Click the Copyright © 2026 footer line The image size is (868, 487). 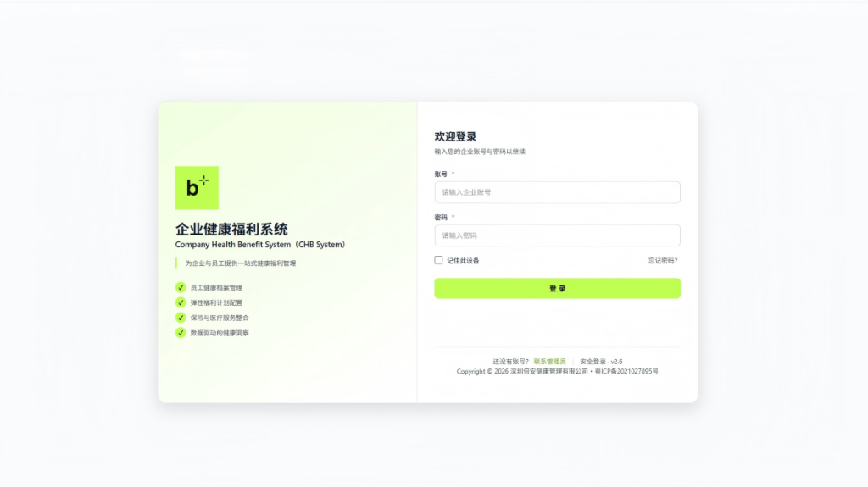(557, 371)
